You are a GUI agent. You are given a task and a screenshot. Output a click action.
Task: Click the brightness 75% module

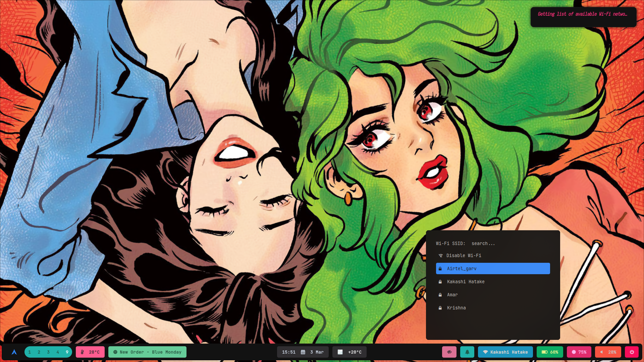click(579, 352)
